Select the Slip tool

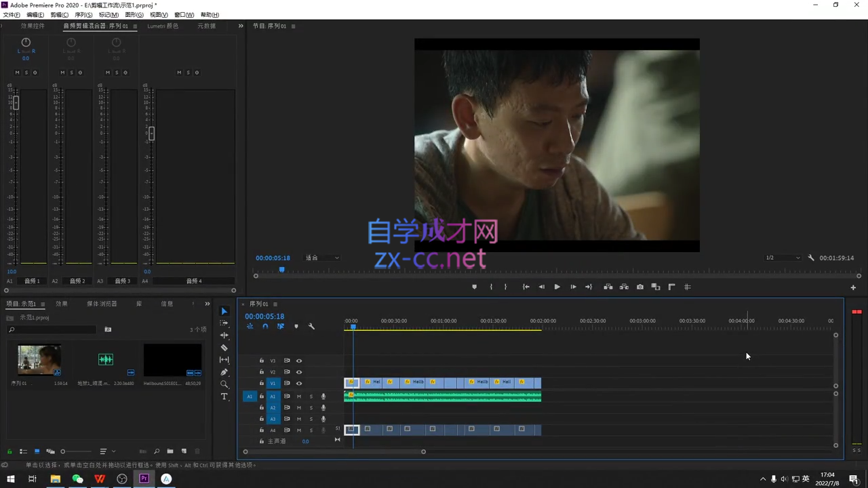224,360
